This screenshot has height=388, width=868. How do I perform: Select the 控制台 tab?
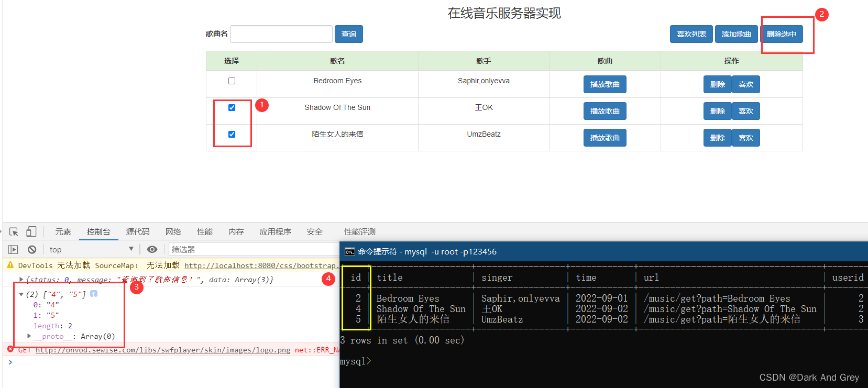pos(98,231)
